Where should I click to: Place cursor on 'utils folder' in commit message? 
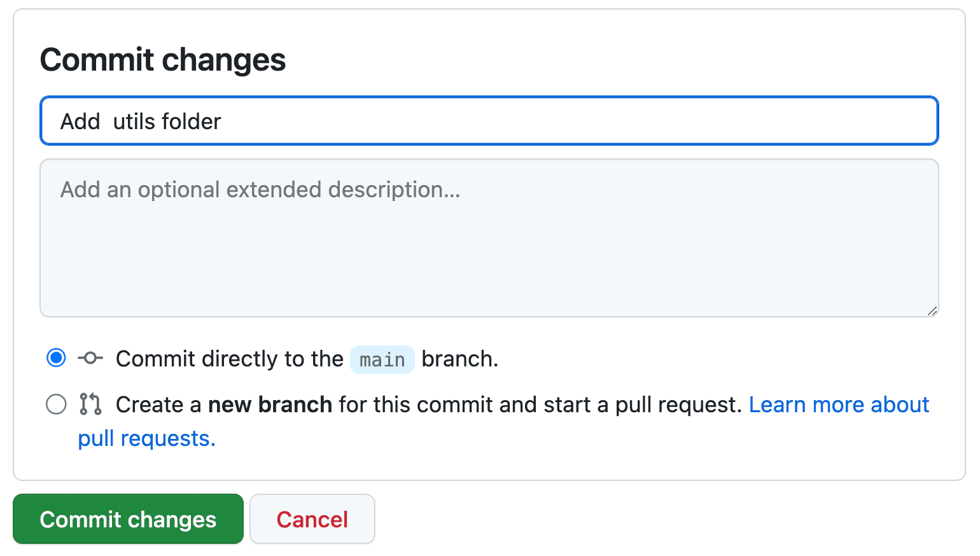pyautogui.click(x=167, y=121)
